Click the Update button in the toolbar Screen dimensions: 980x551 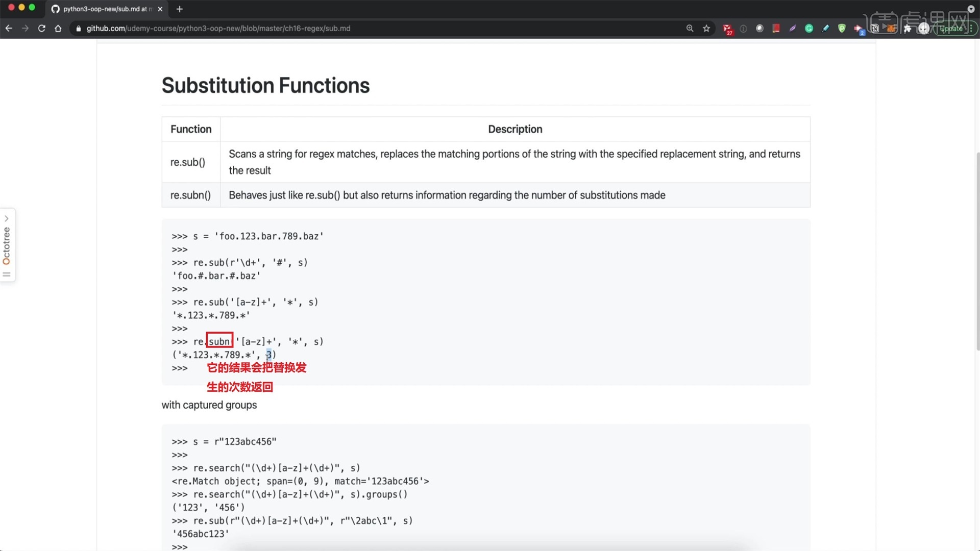click(951, 29)
